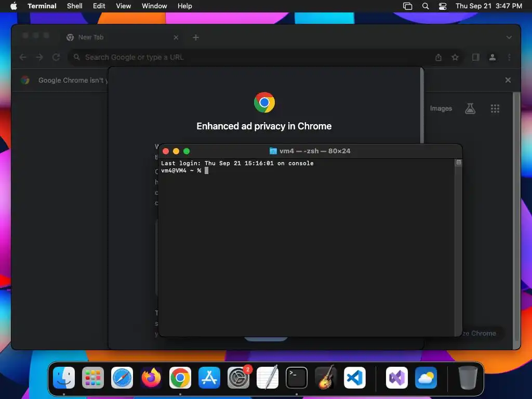Close the New Tab tab in Chrome

pyautogui.click(x=176, y=37)
